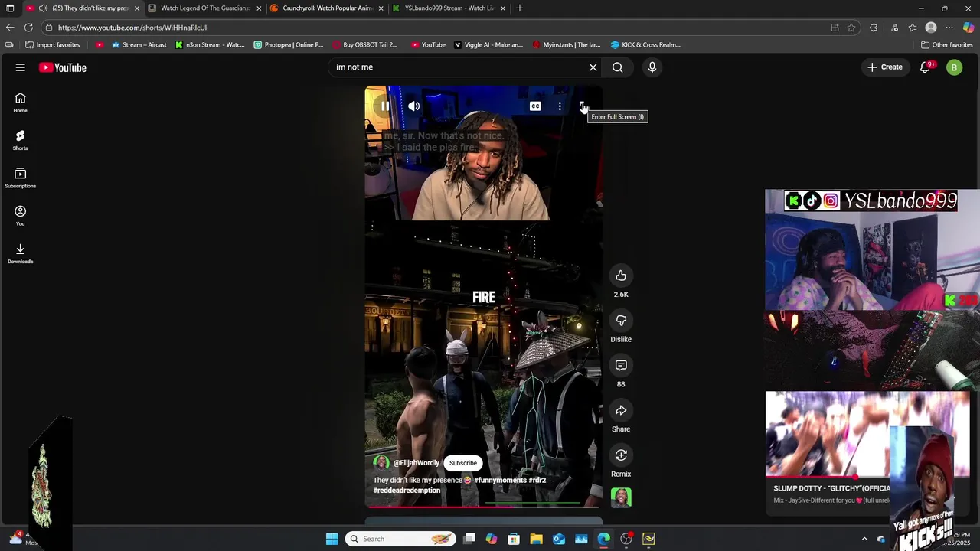
Task: Share the Short
Action: (621, 411)
